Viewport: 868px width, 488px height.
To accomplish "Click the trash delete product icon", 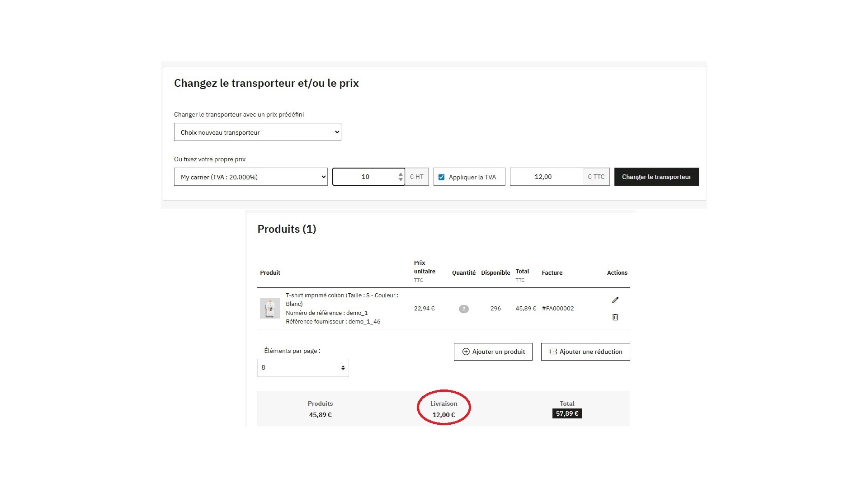I will coord(615,317).
